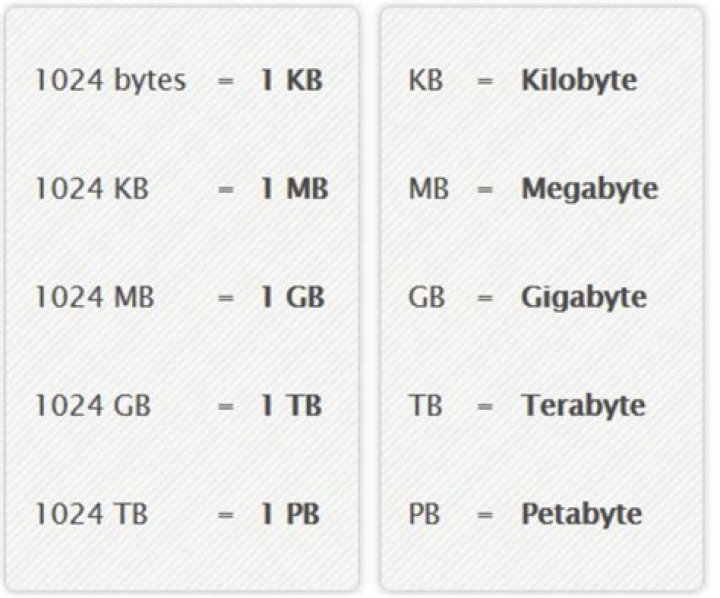Click the "KB" abbreviation beside Kilobyte

coord(426,81)
